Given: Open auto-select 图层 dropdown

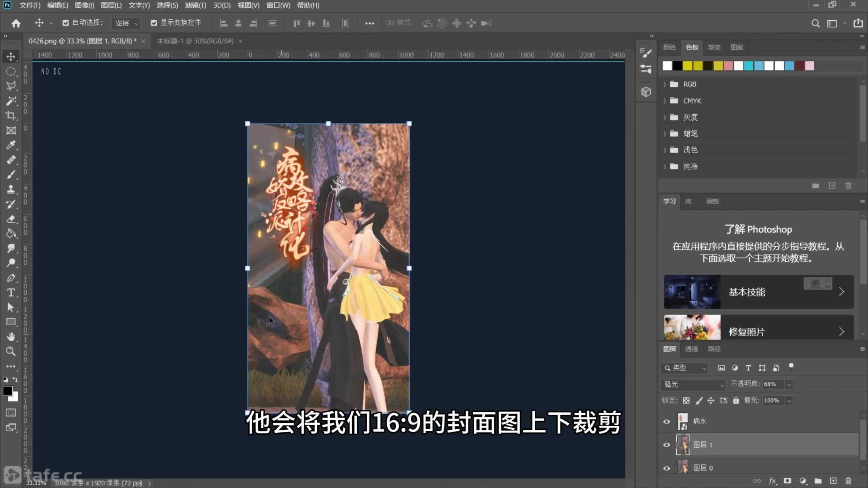Looking at the screenshot, I should (x=126, y=23).
